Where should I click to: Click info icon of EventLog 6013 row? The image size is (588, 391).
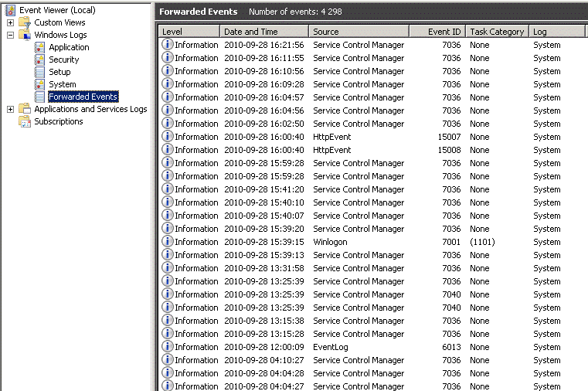click(167, 347)
